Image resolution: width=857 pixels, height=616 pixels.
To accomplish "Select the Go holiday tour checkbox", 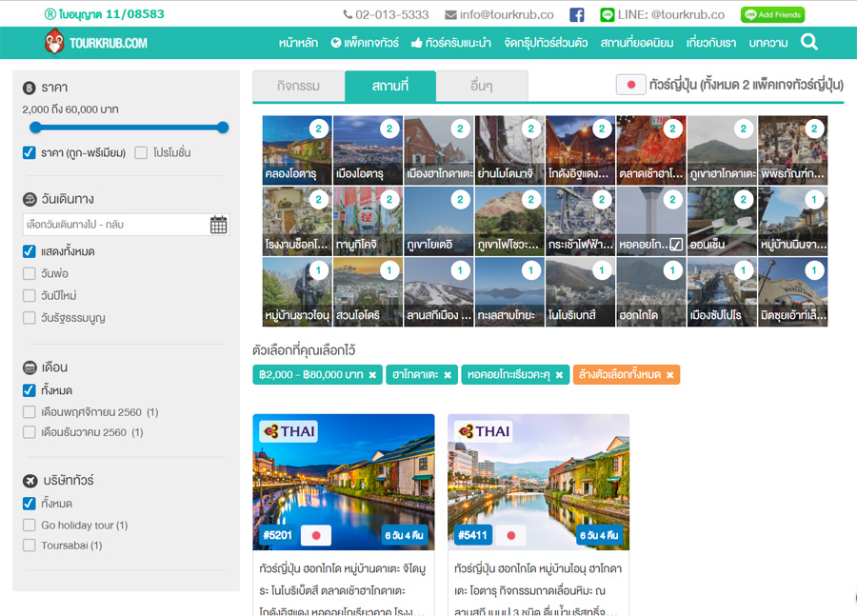I will point(30,525).
